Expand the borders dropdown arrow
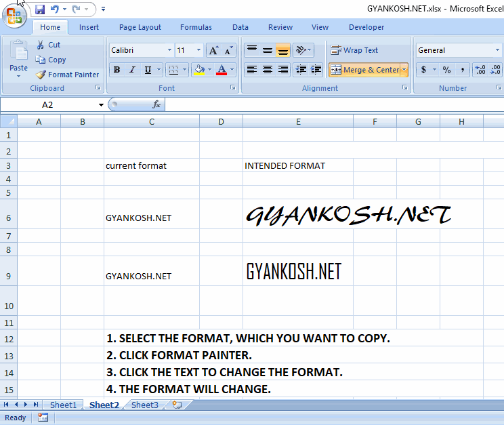The height and width of the screenshot is (425, 504). tap(184, 70)
